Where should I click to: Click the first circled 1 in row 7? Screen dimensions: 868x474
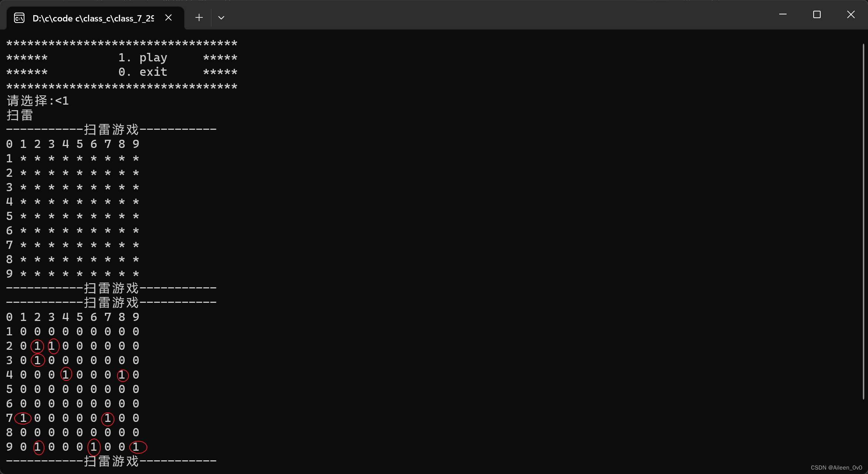click(x=23, y=418)
